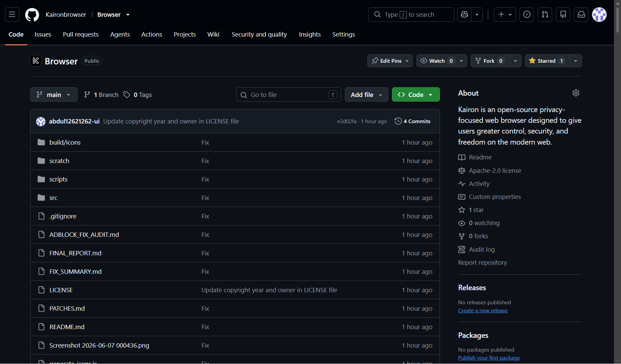
Task: Click the page vertical scrollbar
Action: pyautogui.click(x=617, y=20)
